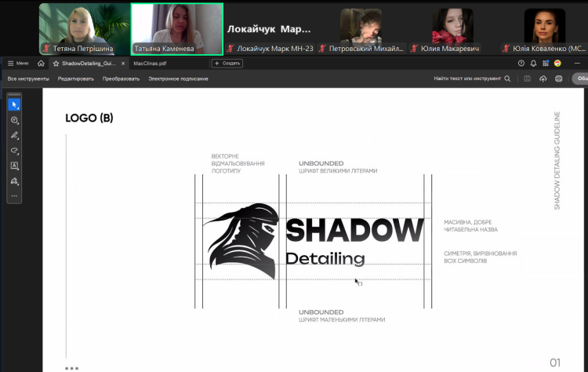The height and width of the screenshot is (372, 588).
Task: Expand more tools via three-dot button
Action: pos(14,195)
